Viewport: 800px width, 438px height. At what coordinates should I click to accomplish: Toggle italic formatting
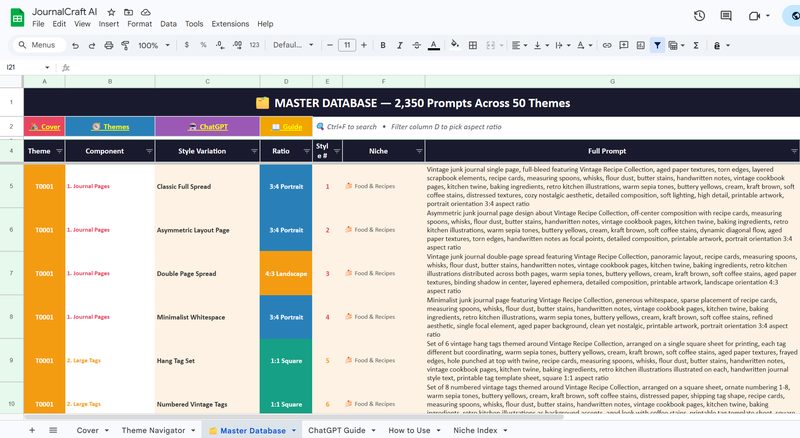[x=399, y=45]
